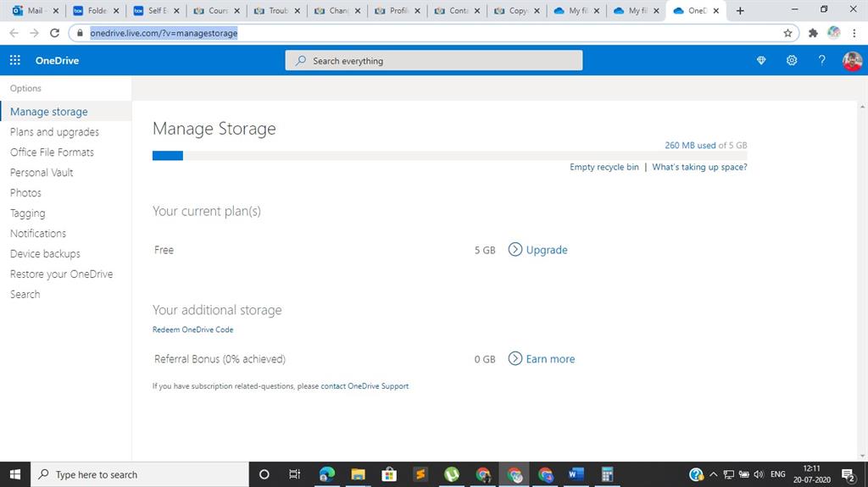Click the 260 MB used text
The height and width of the screenshot is (487, 868).
pyautogui.click(x=690, y=145)
